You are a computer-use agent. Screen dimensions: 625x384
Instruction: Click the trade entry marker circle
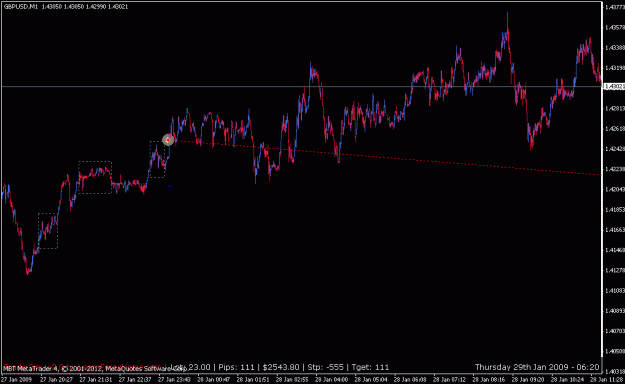point(168,140)
